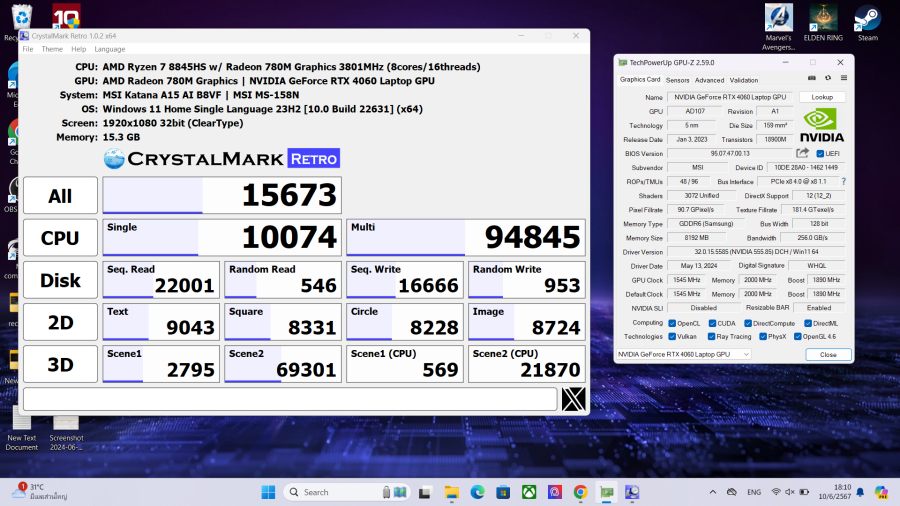The height and width of the screenshot is (506, 900).
Task: Open the GPU-Z hamburger menu
Action: pos(842,80)
